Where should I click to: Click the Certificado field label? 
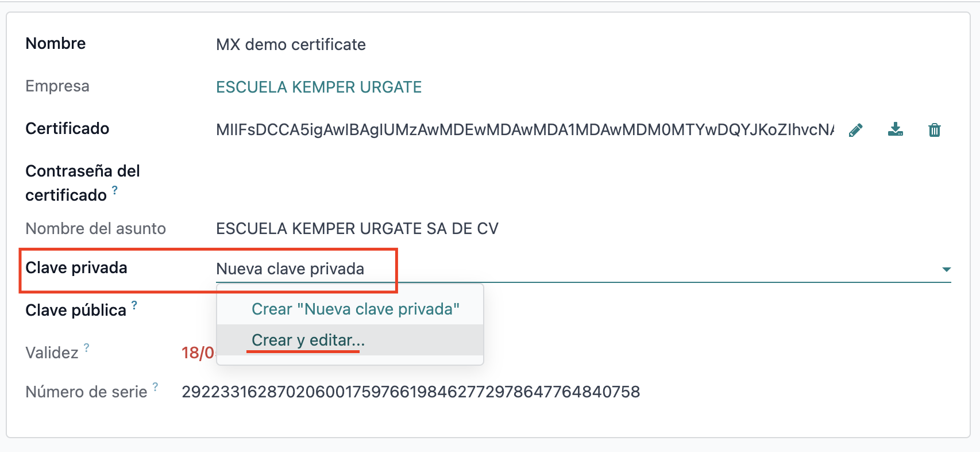[x=67, y=128]
